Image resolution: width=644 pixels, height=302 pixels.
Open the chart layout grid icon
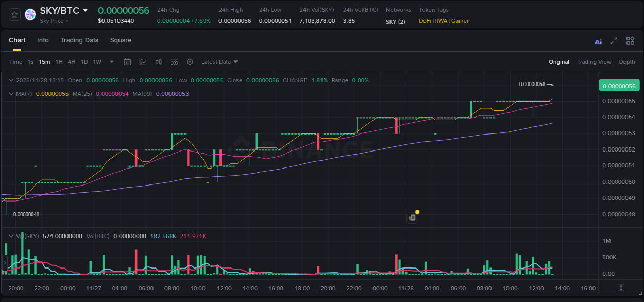coord(630,41)
